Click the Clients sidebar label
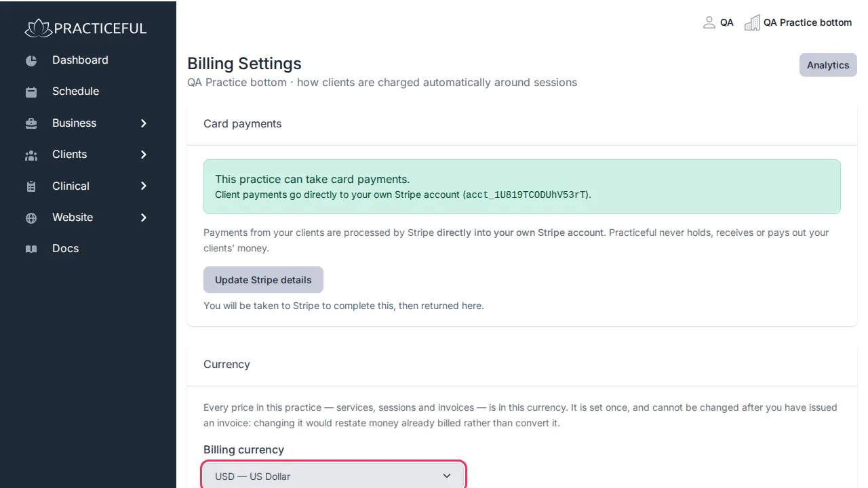This screenshot has height=488, width=868. coord(69,155)
